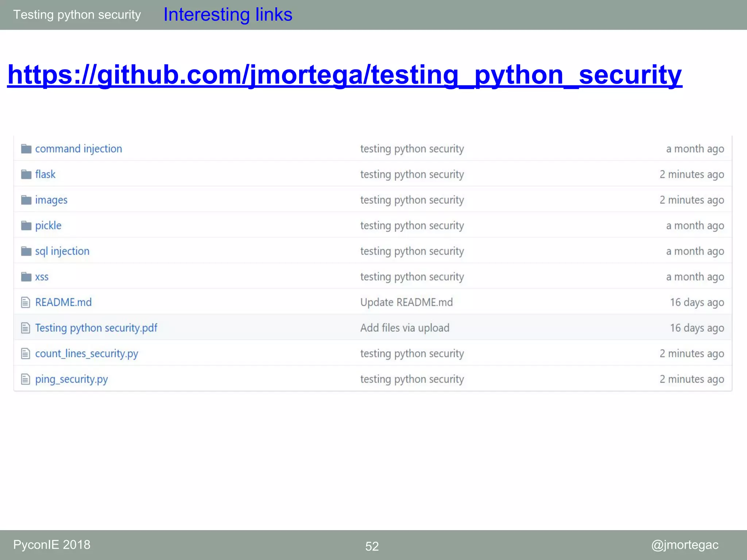Open the sql injection folder
The width and height of the screenshot is (747, 560).
pyautogui.click(x=62, y=251)
